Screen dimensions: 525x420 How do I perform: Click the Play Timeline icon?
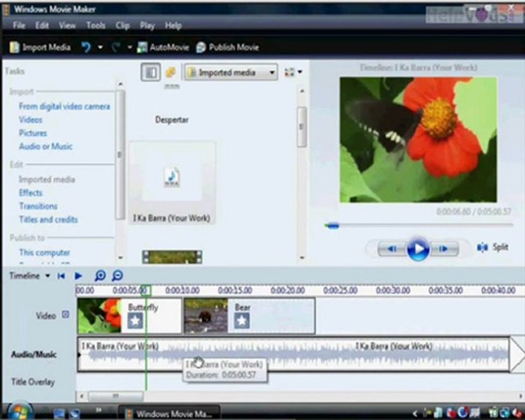(78, 276)
